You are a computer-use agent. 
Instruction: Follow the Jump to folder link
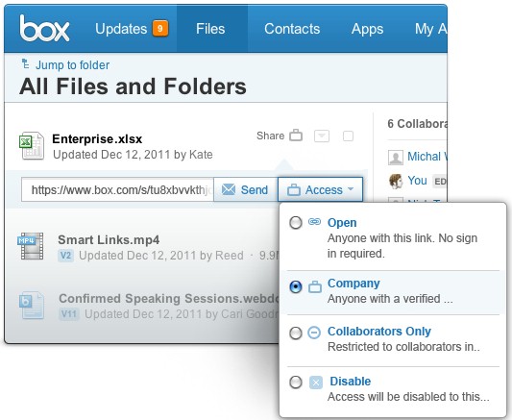click(x=72, y=65)
